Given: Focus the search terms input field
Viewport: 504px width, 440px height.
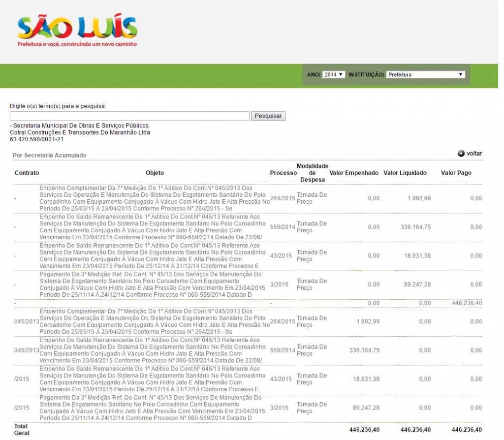Looking at the screenshot, I should click(x=129, y=116).
